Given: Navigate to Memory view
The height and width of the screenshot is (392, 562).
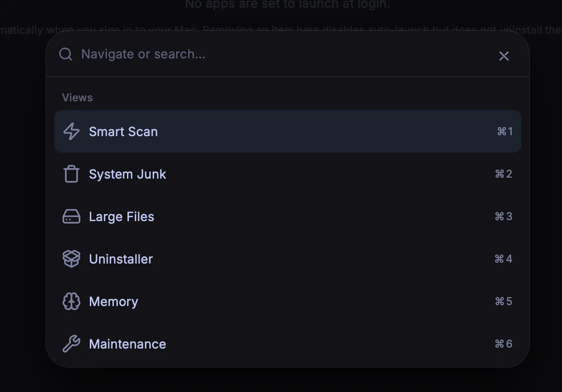Looking at the screenshot, I should 287,301.
